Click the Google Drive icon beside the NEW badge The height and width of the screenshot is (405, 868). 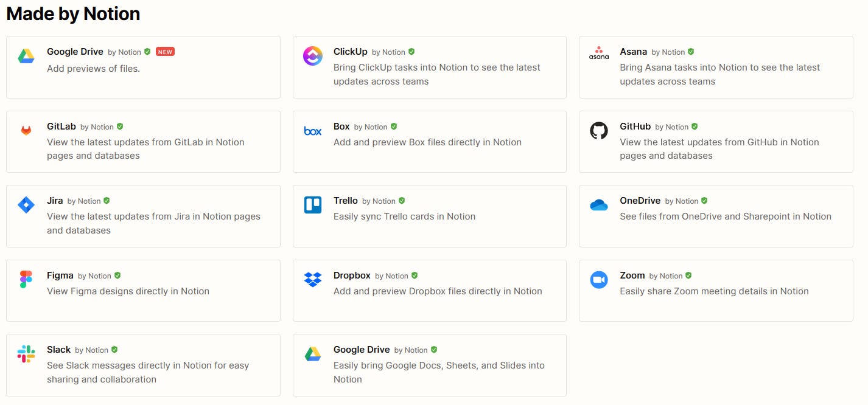coord(26,57)
